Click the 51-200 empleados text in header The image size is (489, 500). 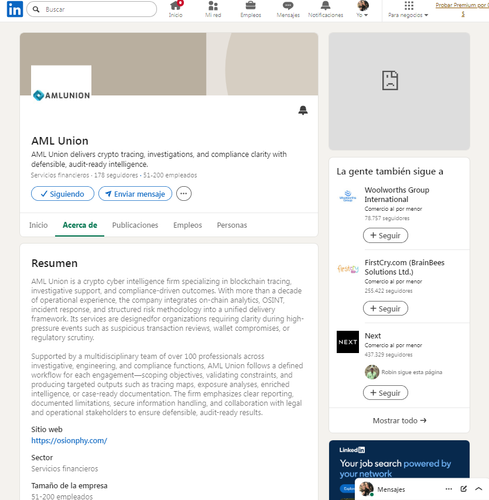click(x=170, y=175)
